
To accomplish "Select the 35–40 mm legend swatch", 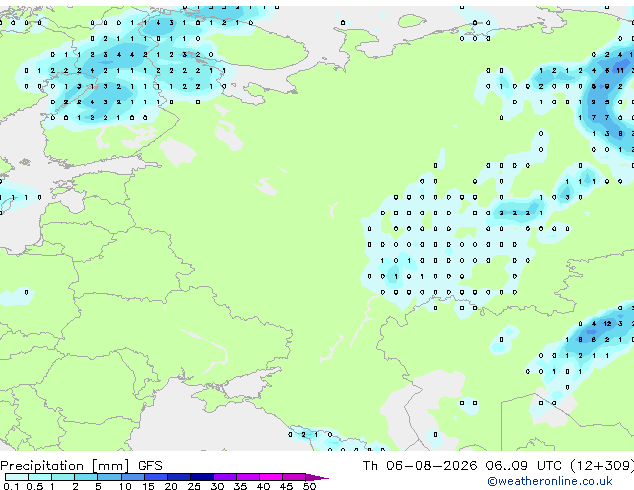I will (x=248, y=477).
